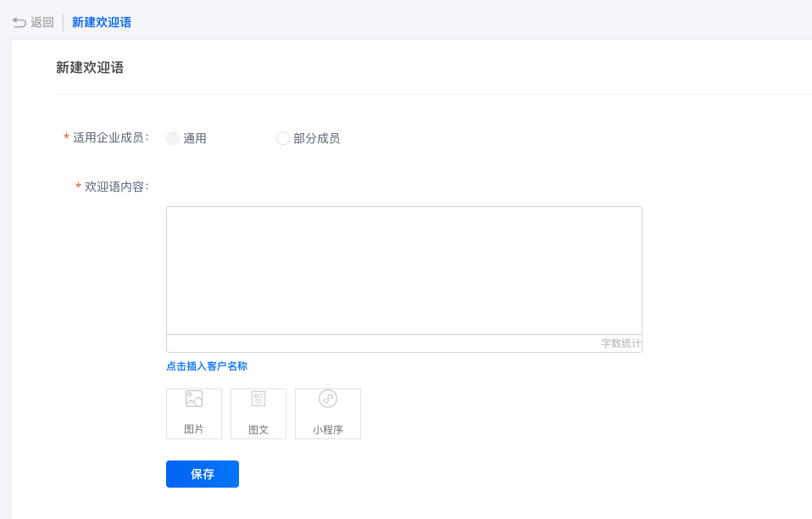Attach a mini program using 小程序 card
This screenshot has width=812, height=519.
pyautogui.click(x=328, y=413)
